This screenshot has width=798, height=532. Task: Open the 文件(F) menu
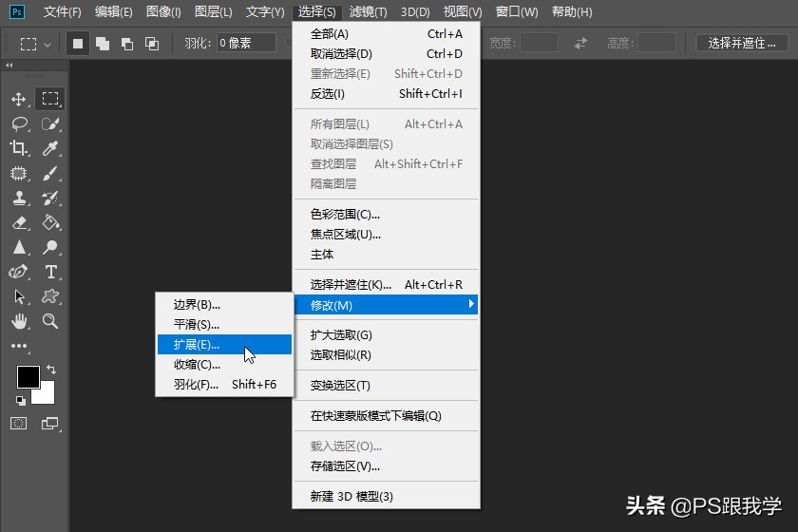(x=62, y=11)
